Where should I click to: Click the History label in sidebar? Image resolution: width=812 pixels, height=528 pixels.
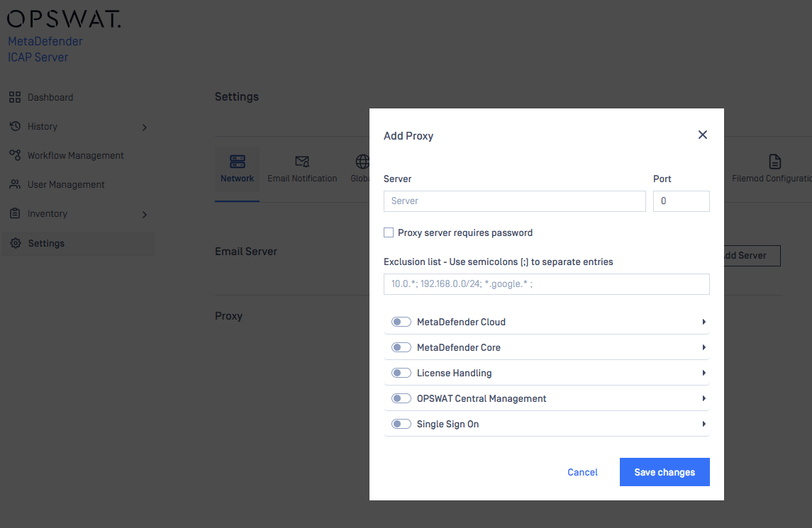point(43,126)
